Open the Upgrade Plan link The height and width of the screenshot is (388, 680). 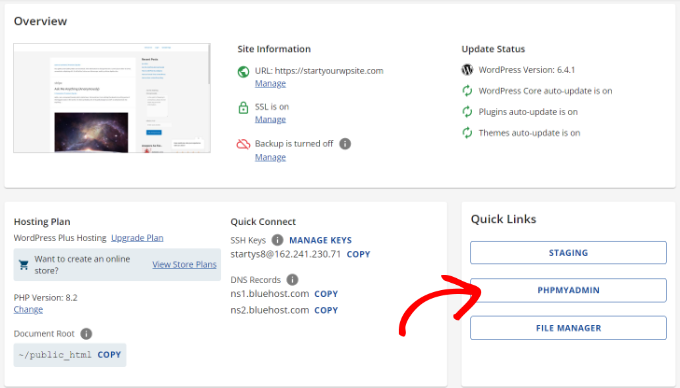tap(137, 238)
